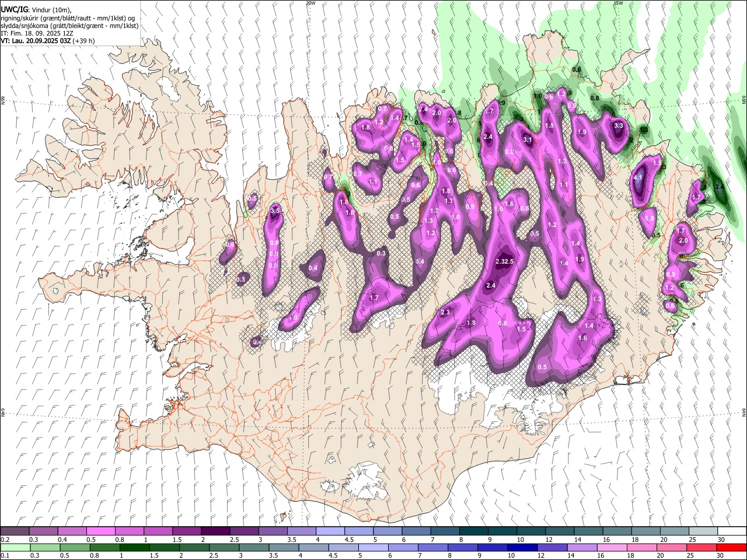Click lower legend swatch between 18 and 20

641,547
